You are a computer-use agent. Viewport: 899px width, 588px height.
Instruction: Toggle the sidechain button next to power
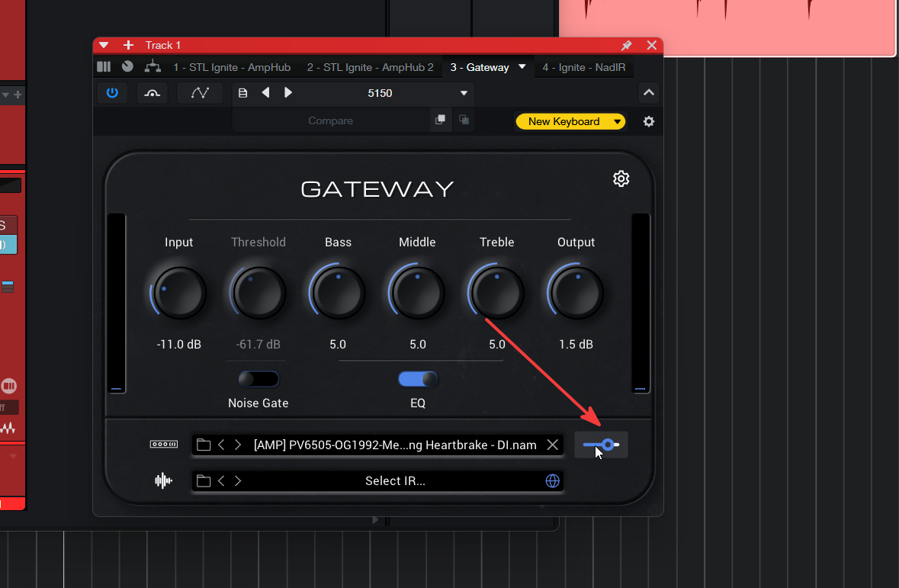pos(152,93)
